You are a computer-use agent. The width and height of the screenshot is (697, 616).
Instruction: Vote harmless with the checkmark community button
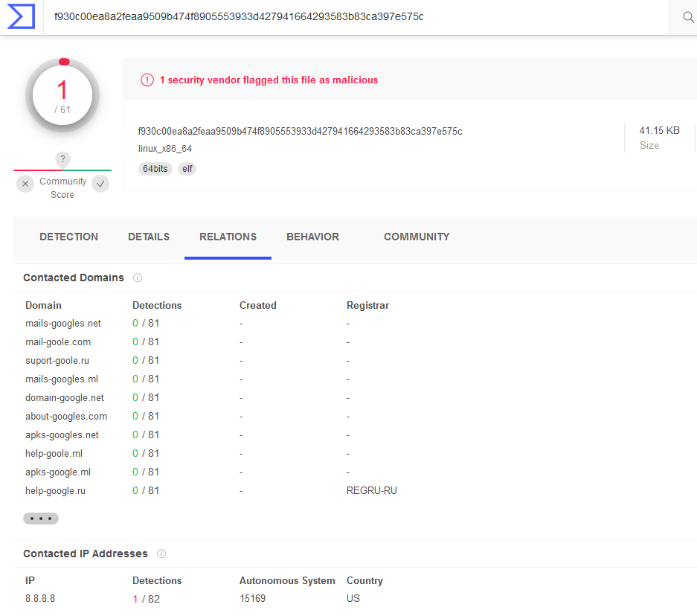pos(100,184)
